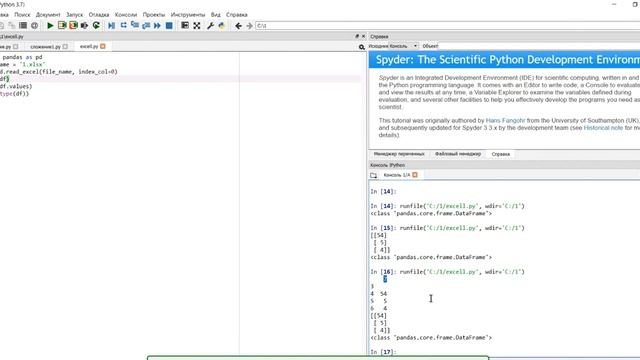
Task: Run the current cell
Action: (x=62, y=26)
